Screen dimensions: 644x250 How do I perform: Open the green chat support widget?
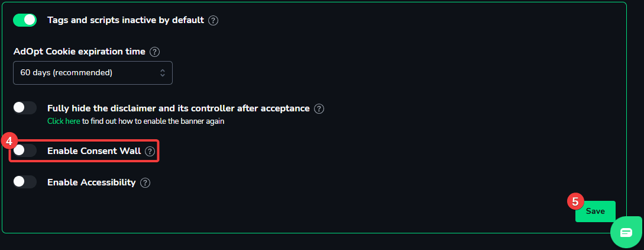pyautogui.click(x=626, y=232)
